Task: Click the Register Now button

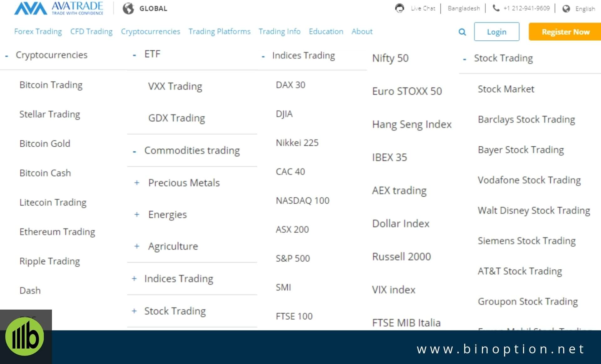Action: [x=565, y=32]
